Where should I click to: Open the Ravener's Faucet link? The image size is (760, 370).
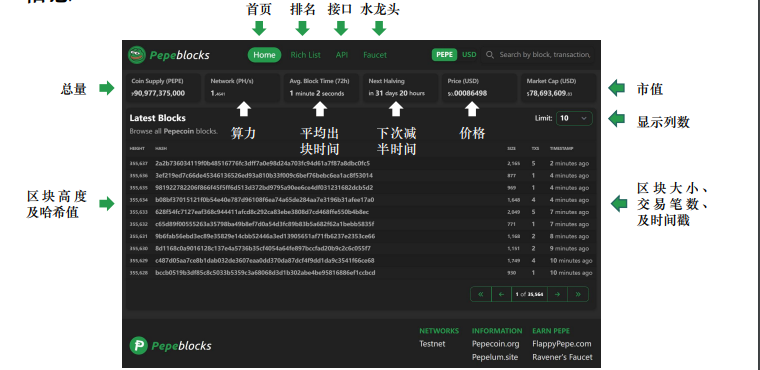(x=562, y=357)
